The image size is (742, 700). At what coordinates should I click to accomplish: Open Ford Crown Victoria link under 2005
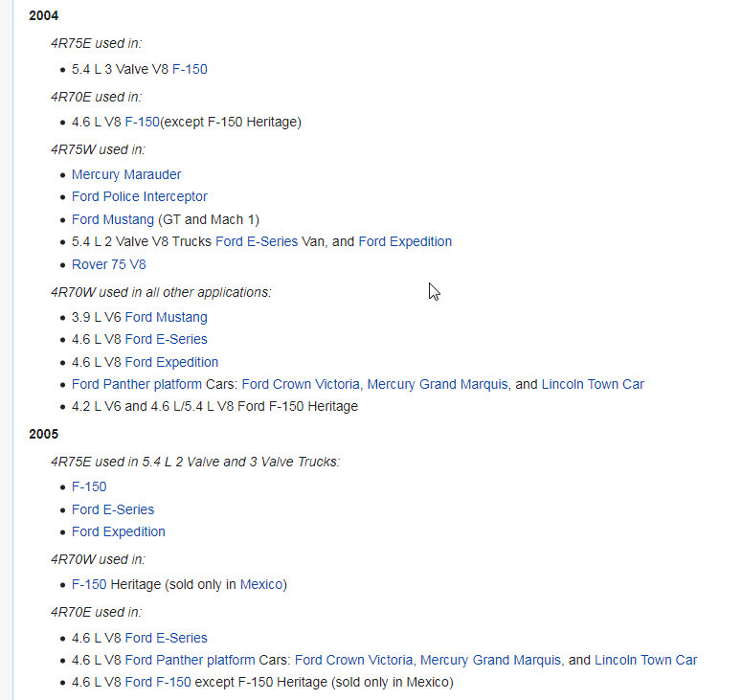354,660
